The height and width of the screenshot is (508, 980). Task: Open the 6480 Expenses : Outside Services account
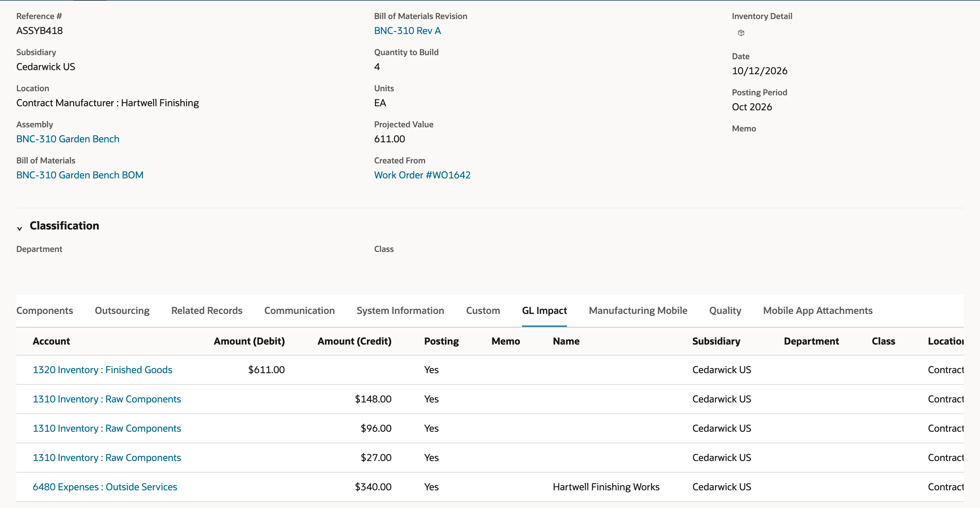coord(104,487)
